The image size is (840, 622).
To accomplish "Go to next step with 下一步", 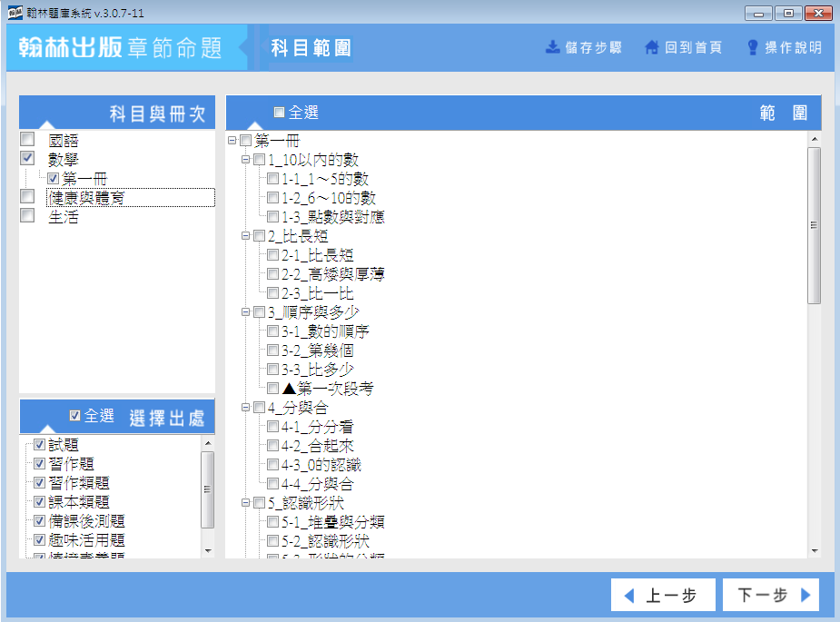I will coord(770,596).
